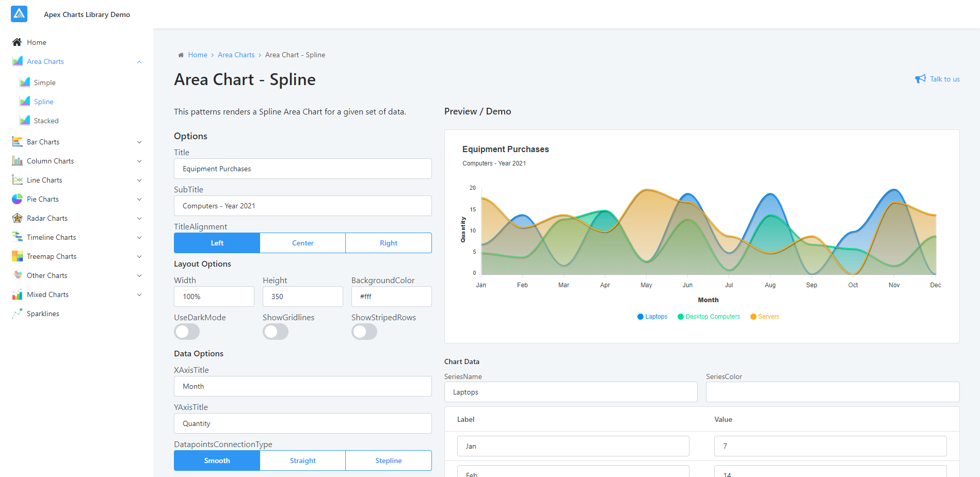
Task: Click the Sparklines icon
Action: 17,313
